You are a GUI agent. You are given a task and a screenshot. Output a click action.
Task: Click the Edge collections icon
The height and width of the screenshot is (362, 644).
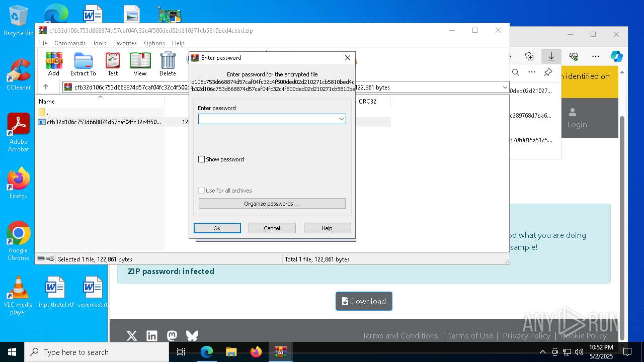click(x=529, y=56)
